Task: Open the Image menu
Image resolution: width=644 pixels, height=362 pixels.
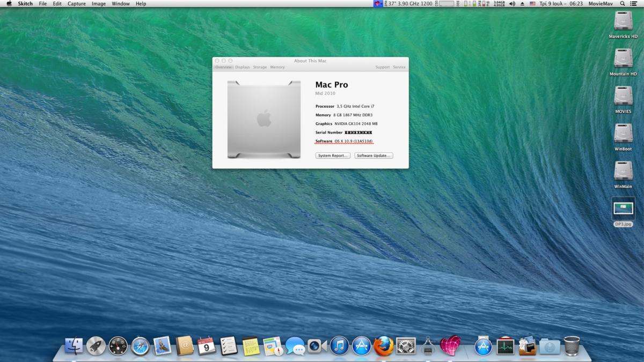Action: [99, 4]
